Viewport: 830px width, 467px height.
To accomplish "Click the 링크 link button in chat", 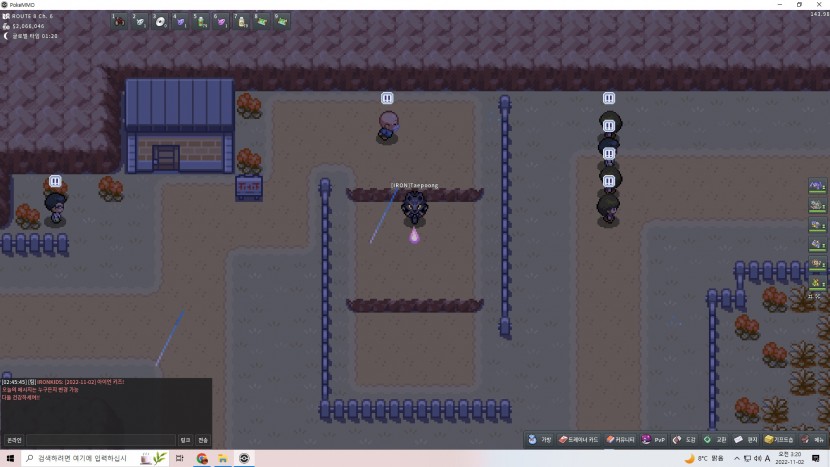I will pos(185,440).
